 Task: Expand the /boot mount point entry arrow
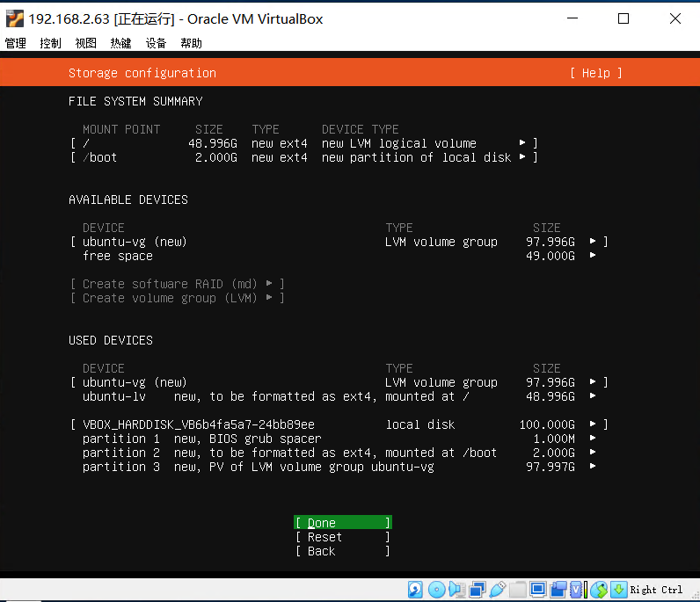[522, 157]
